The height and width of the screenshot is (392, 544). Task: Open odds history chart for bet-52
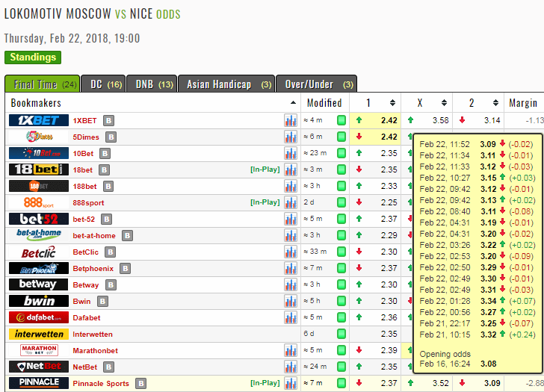coord(291,219)
